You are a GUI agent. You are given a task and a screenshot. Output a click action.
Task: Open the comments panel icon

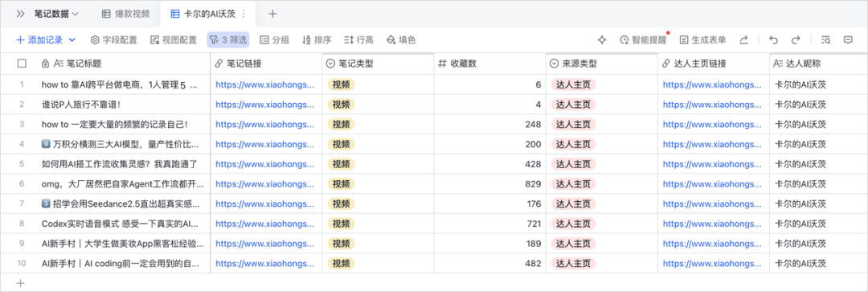pyautogui.click(x=848, y=40)
